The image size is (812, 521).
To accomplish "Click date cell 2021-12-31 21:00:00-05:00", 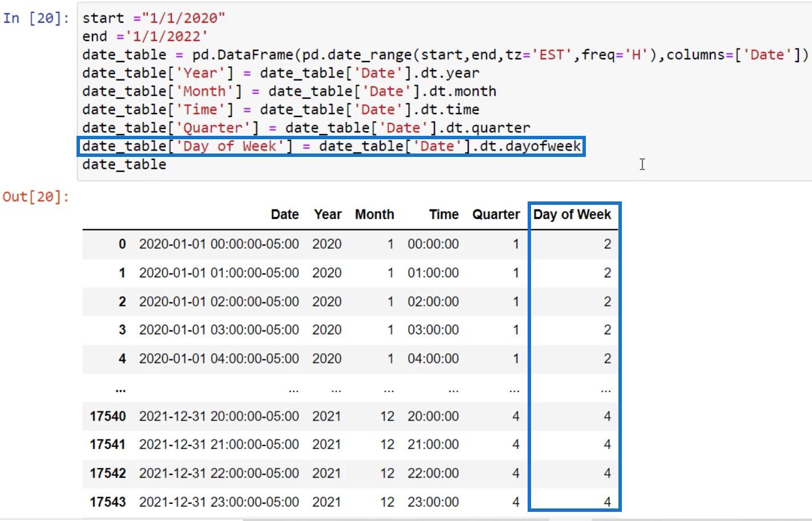I will pyautogui.click(x=219, y=445).
